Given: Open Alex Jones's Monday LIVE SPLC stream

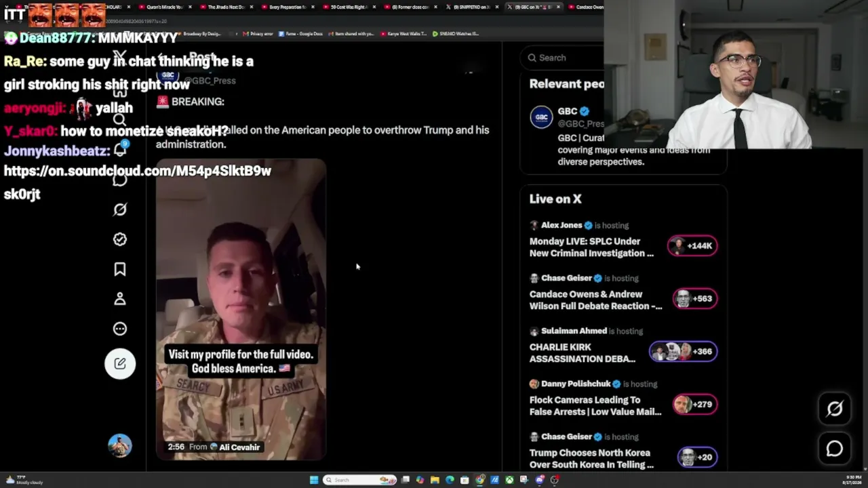Looking at the screenshot, I should coord(591,247).
